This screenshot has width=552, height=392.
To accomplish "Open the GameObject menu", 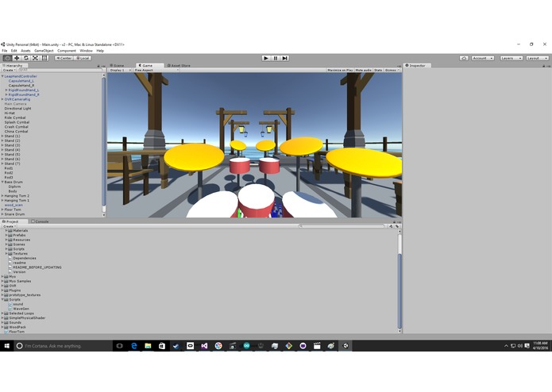I will point(44,51).
